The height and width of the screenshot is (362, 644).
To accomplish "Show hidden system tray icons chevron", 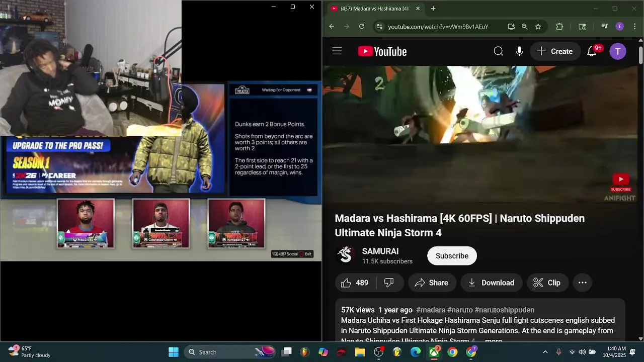I will point(545,352).
